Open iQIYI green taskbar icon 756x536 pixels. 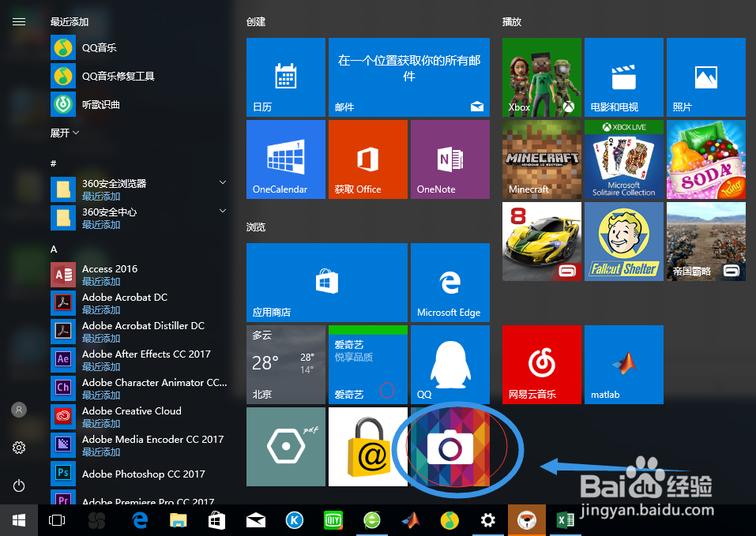(333, 520)
